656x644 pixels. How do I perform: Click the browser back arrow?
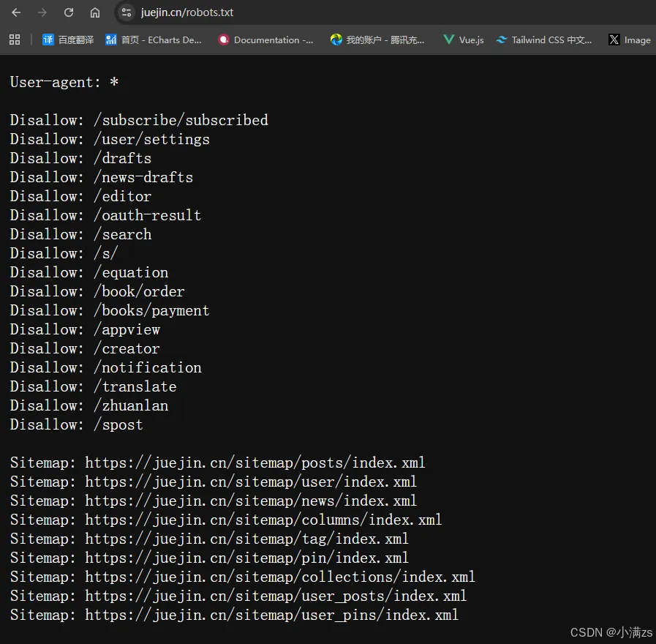click(16, 12)
